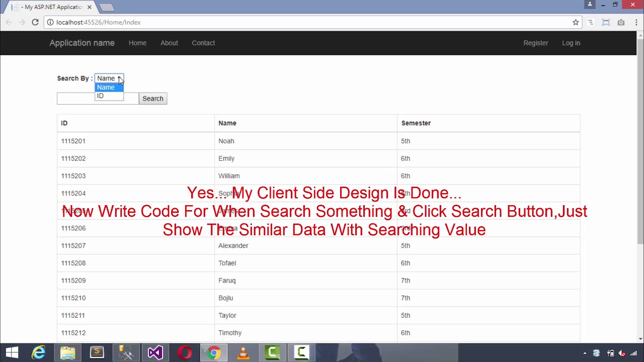Close the My ASP.NET Application tab
The image size is (644, 362).
coord(90,7)
